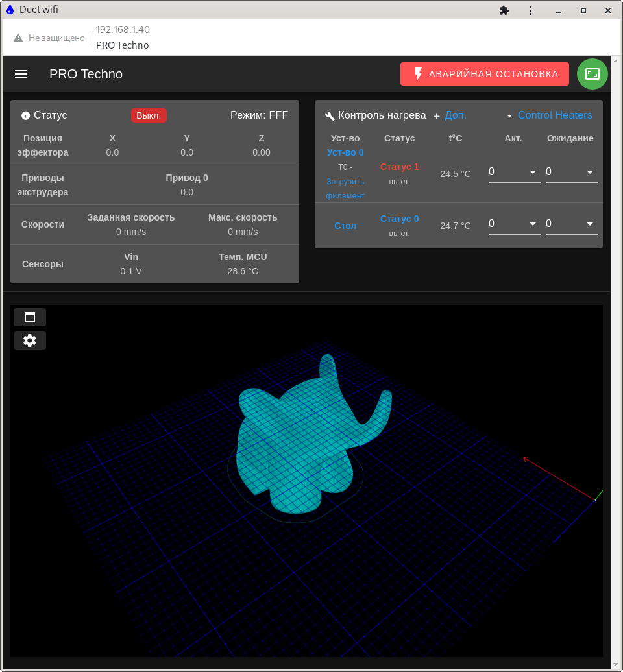Toggle bed heater via Статус 0

[x=399, y=219]
